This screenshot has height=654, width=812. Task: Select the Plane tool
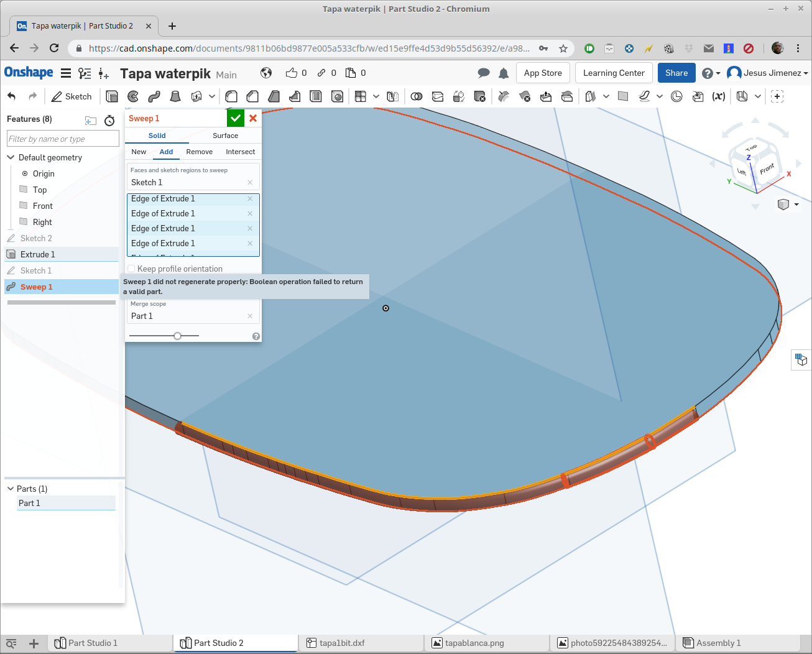click(623, 96)
